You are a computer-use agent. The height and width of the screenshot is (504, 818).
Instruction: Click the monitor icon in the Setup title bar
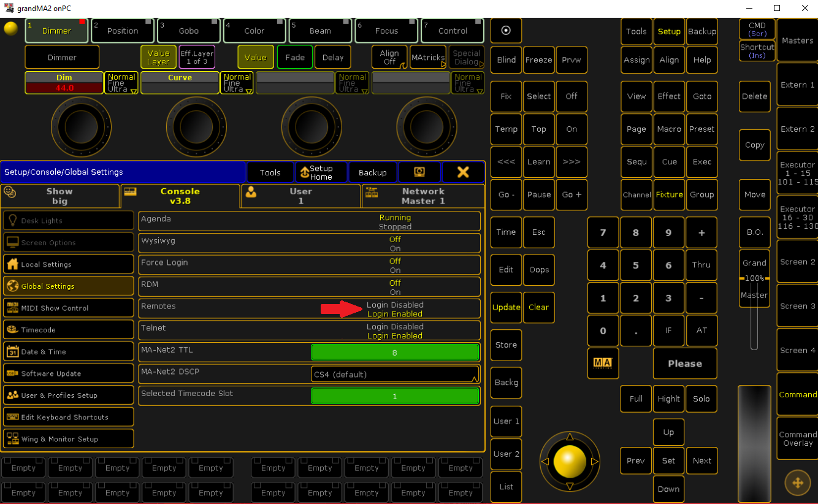pyautogui.click(x=419, y=172)
